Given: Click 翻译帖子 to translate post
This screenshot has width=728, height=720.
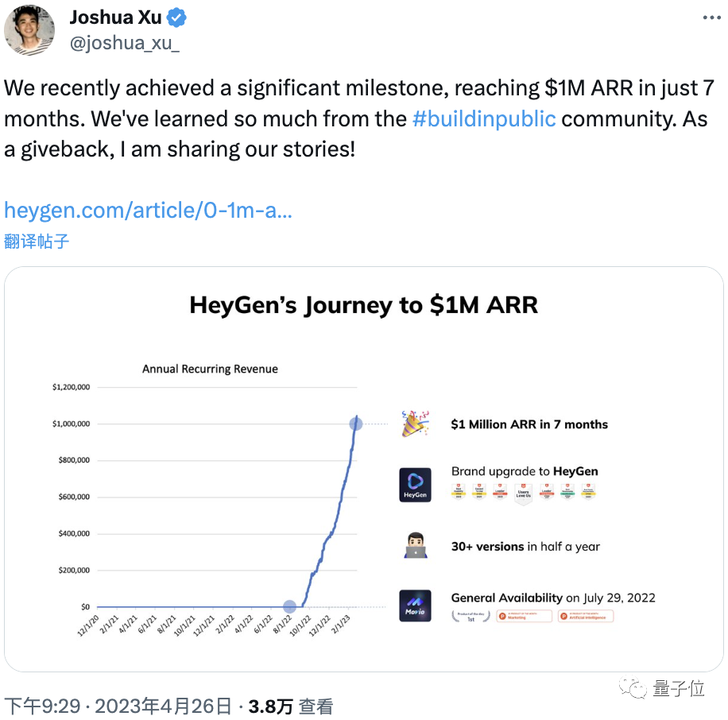Looking at the screenshot, I should tap(37, 242).
